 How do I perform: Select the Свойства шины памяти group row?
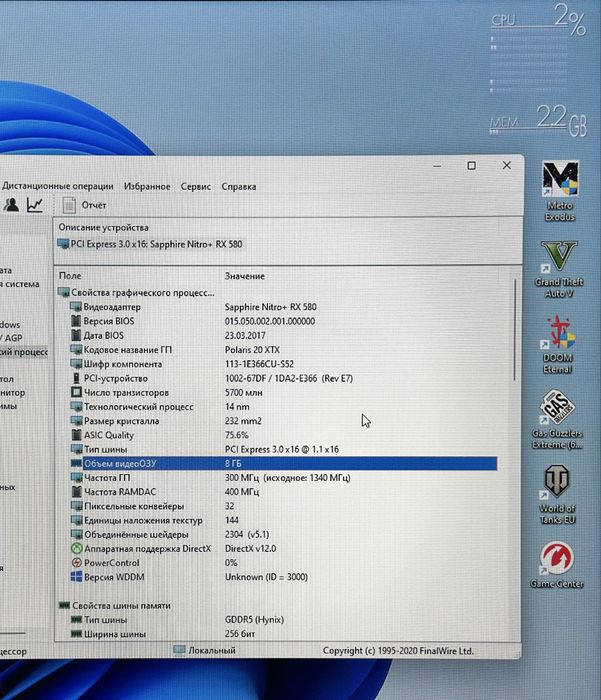[x=115, y=605]
